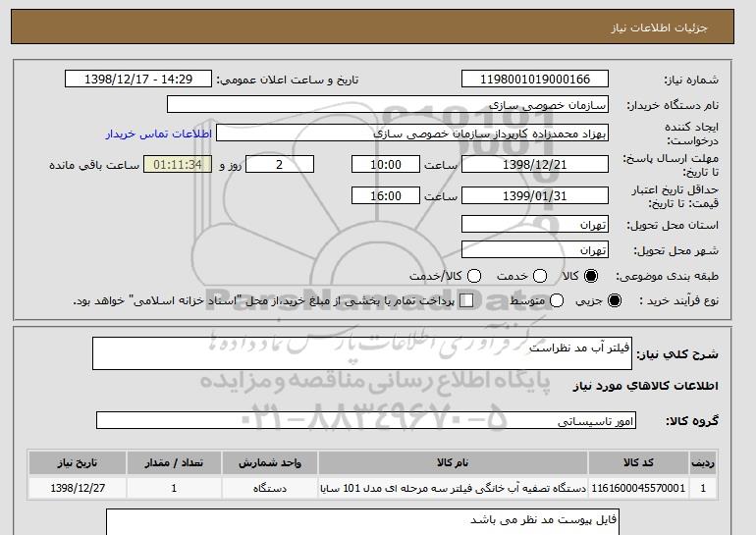Click the request number field 1198001019000166

click(535, 80)
